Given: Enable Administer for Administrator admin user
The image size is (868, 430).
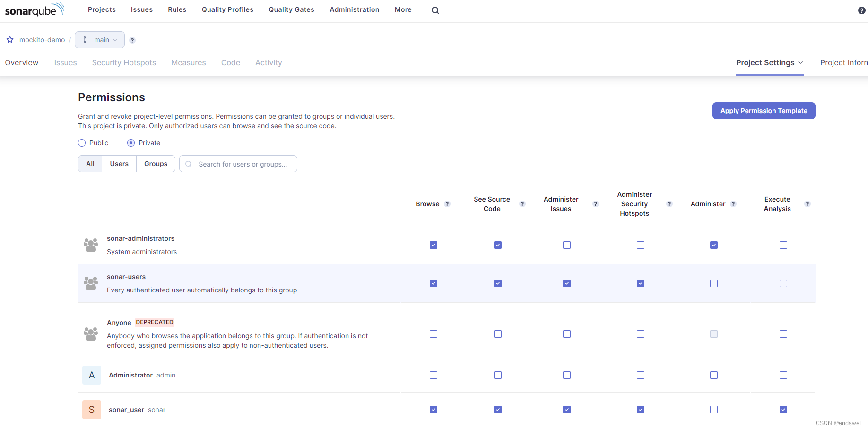Looking at the screenshot, I should coord(714,375).
